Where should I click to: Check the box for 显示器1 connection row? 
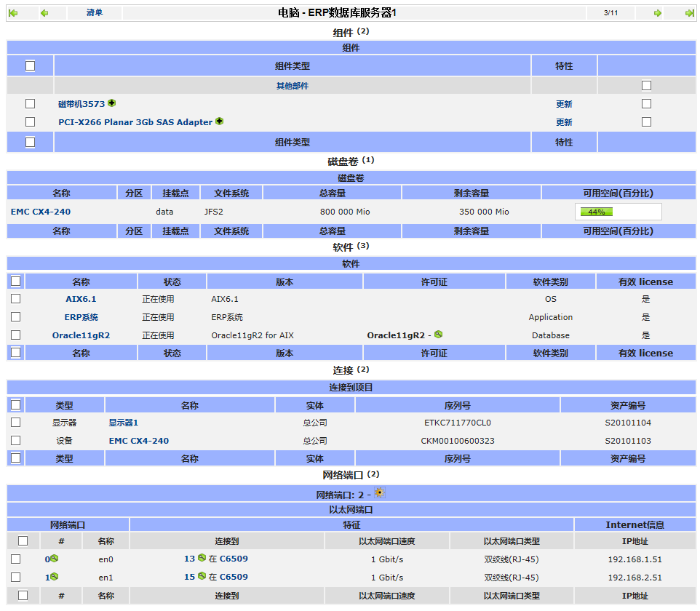[16, 422]
